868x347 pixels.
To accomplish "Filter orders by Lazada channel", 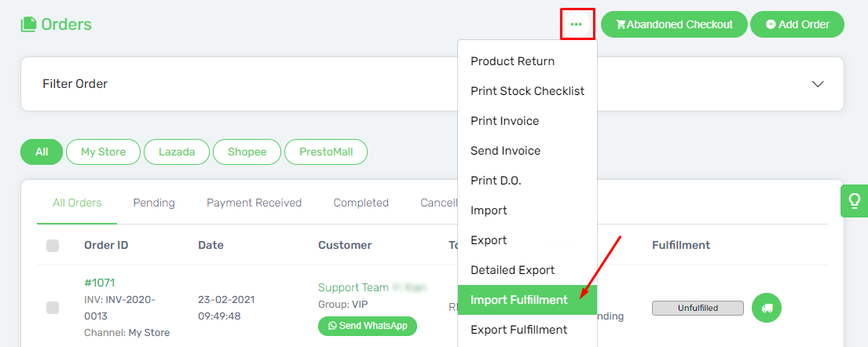I will 177,152.
